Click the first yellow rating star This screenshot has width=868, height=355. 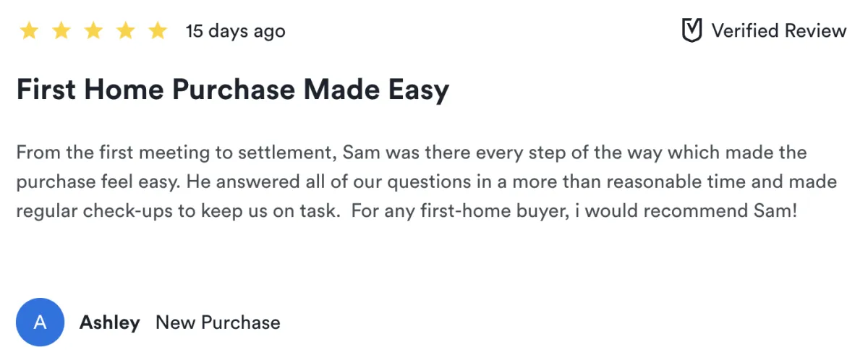[29, 31]
